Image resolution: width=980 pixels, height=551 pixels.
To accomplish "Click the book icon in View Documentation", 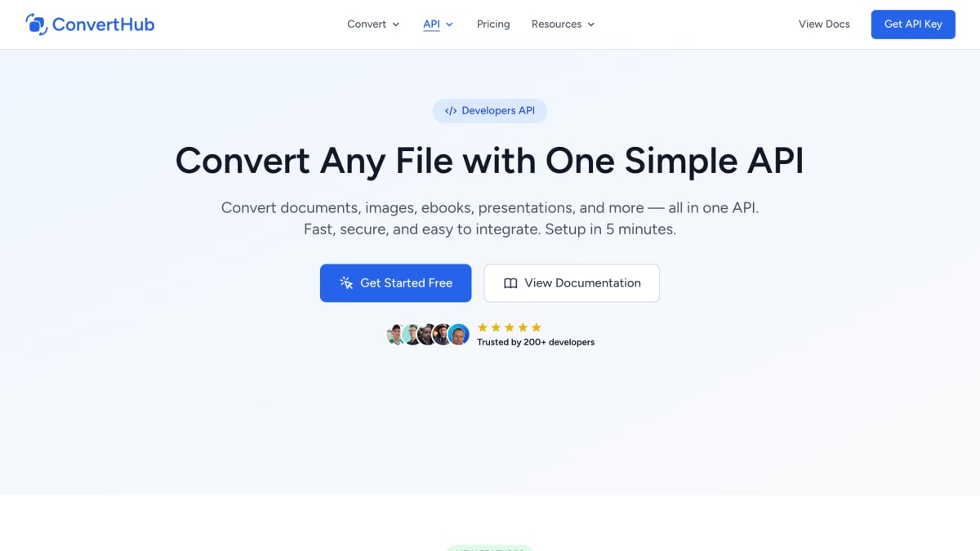I will [x=510, y=283].
